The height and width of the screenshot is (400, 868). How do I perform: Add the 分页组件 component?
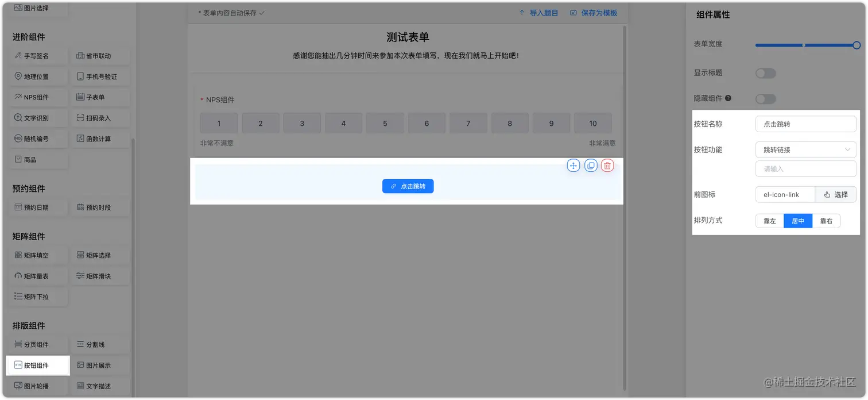tap(37, 344)
